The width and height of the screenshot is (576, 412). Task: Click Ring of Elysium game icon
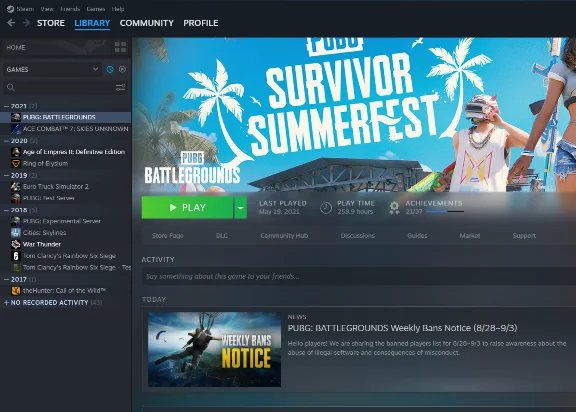[x=16, y=163]
